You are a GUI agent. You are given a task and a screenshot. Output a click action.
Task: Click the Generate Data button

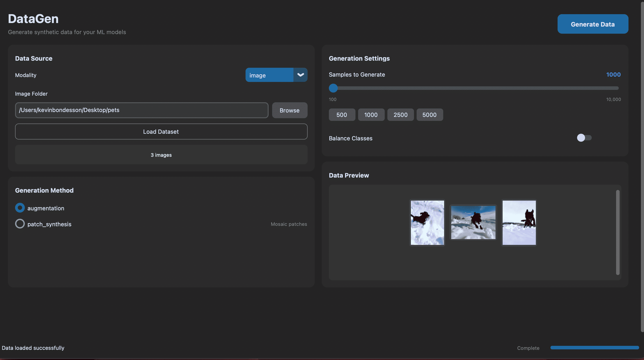tap(593, 24)
